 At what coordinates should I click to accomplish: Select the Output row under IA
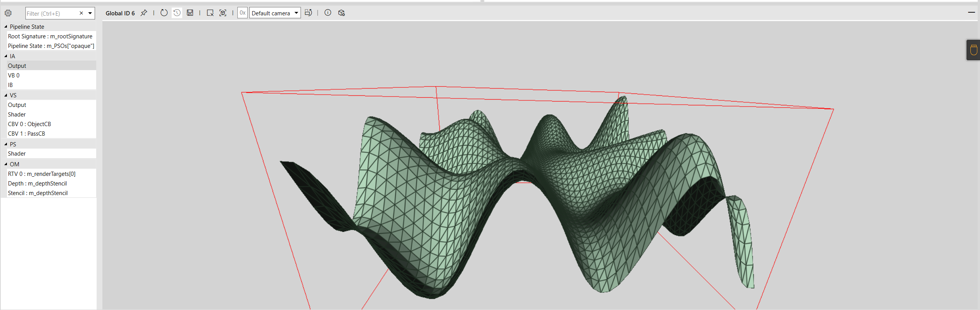click(51, 66)
